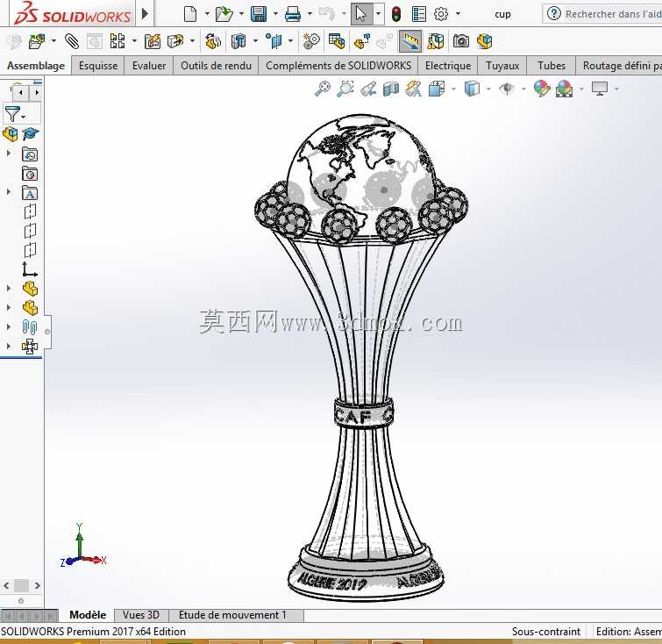
Task: Click the Edit Appearance color ball icon
Action: [x=542, y=89]
